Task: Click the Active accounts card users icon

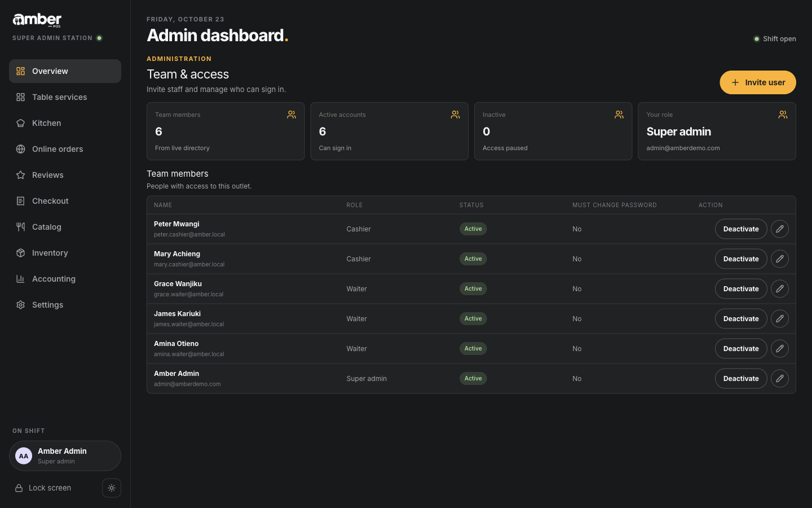Action: [455, 115]
